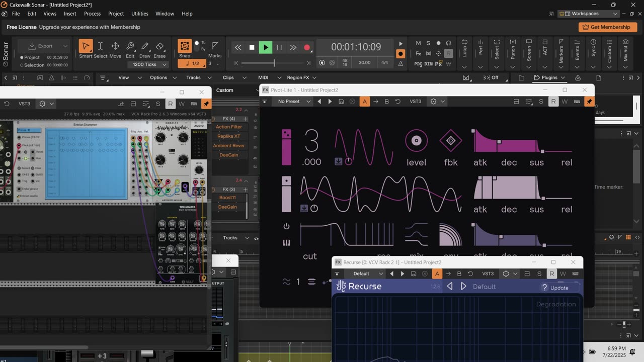Viewport: 644px width, 362px height.
Task: Click Update in Recurse window
Action: [559, 288]
